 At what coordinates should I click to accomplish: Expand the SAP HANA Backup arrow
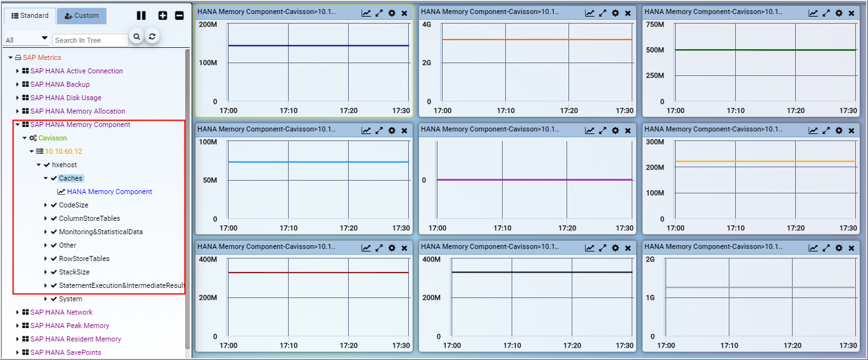click(x=18, y=84)
